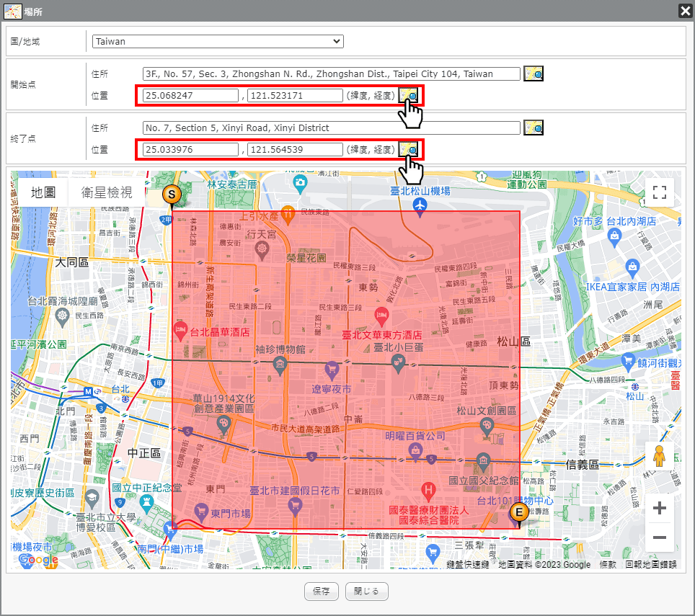Click the 袖珍博物館 museum icon

280,366
